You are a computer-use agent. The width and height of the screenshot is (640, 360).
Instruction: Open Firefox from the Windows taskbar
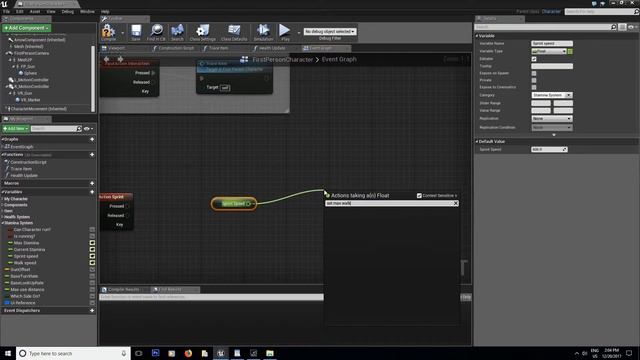pyautogui.click(x=188, y=353)
